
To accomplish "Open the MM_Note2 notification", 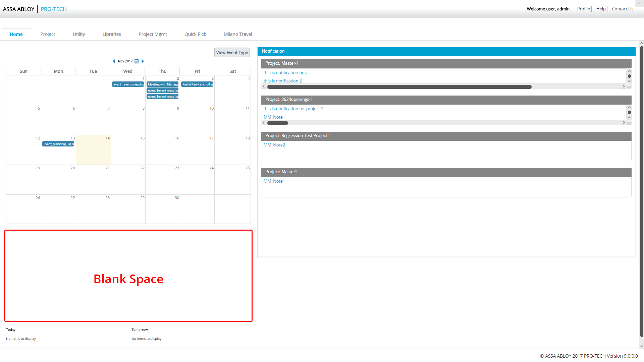I will click(x=274, y=145).
